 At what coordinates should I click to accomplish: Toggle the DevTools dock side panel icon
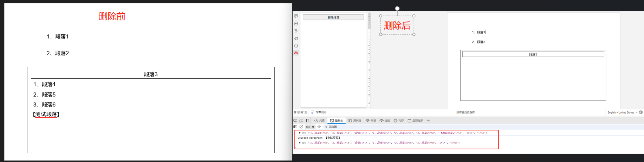pyautogui.click(x=307, y=121)
